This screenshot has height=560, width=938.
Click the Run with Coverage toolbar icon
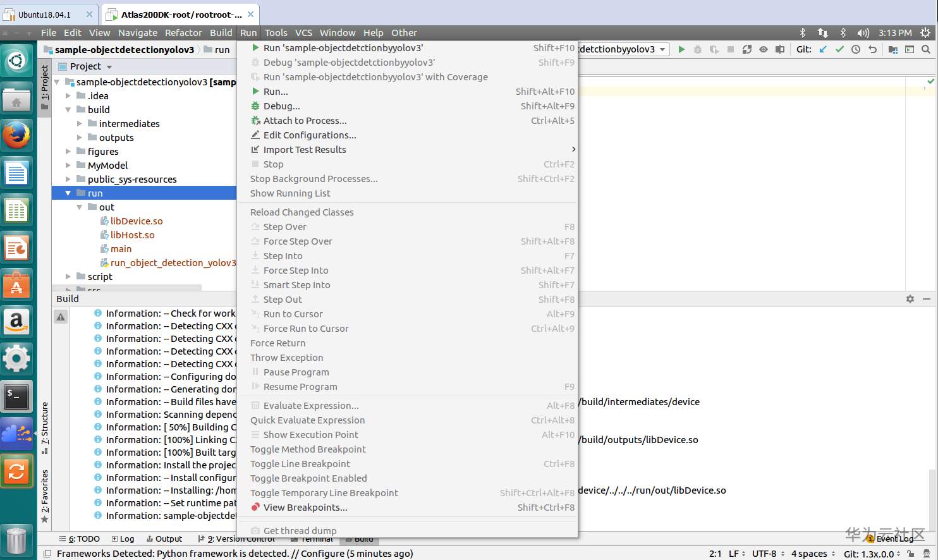tap(714, 49)
